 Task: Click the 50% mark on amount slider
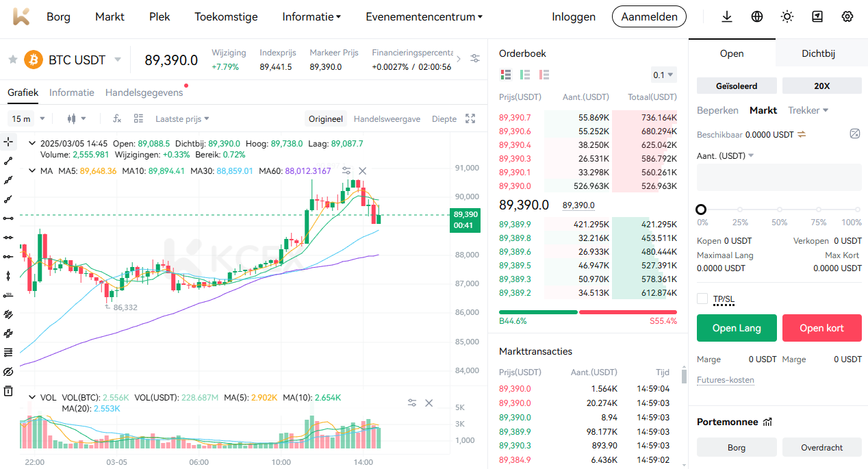[779, 210]
